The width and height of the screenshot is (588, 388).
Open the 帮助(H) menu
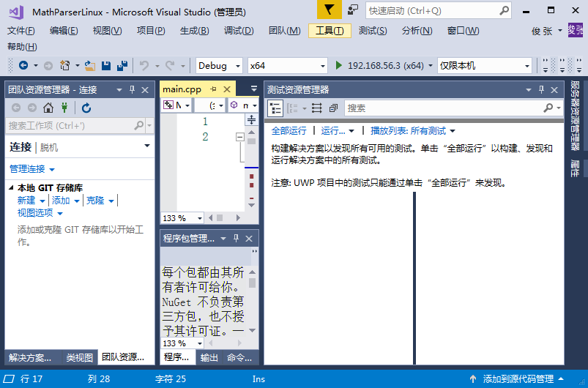click(x=22, y=47)
